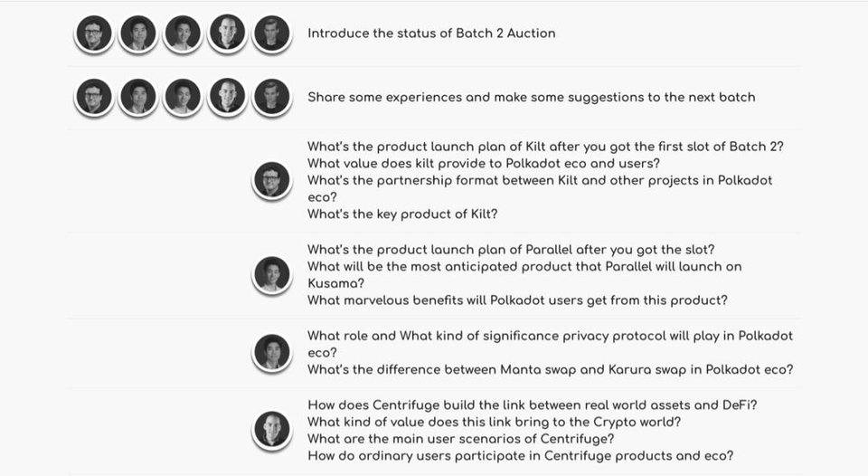Click Share some experiences and make suggestions text
The width and height of the screenshot is (868, 476).
532,97
